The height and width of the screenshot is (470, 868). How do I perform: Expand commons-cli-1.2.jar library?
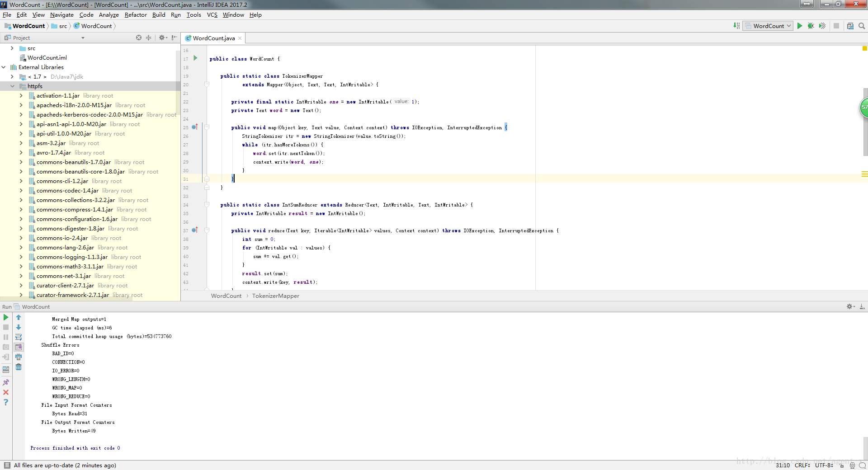(x=21, y=181)
